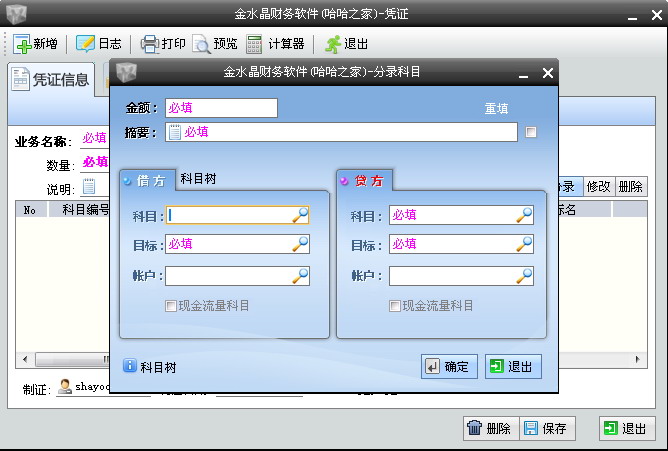This screenshot has height=451, width=668.
Task: Click the 借方 帐户 input field
Action: (x=237, y=276)
